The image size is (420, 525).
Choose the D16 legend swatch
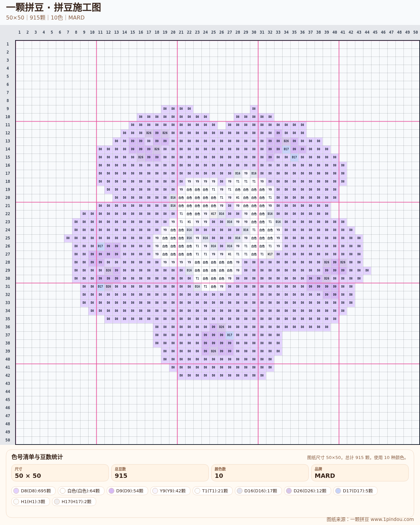point(239,491)
